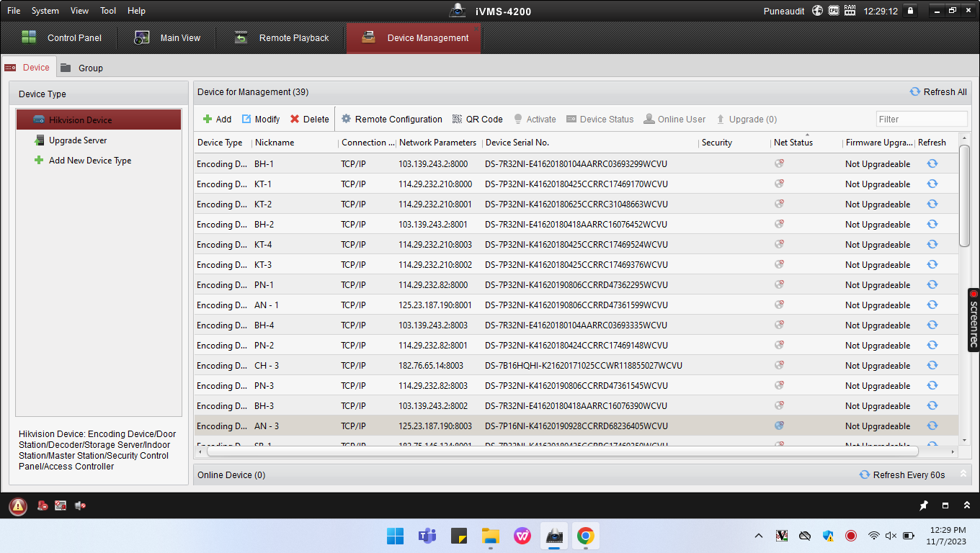Click the Modify button

pyautogui.click(x=260, y=120)
